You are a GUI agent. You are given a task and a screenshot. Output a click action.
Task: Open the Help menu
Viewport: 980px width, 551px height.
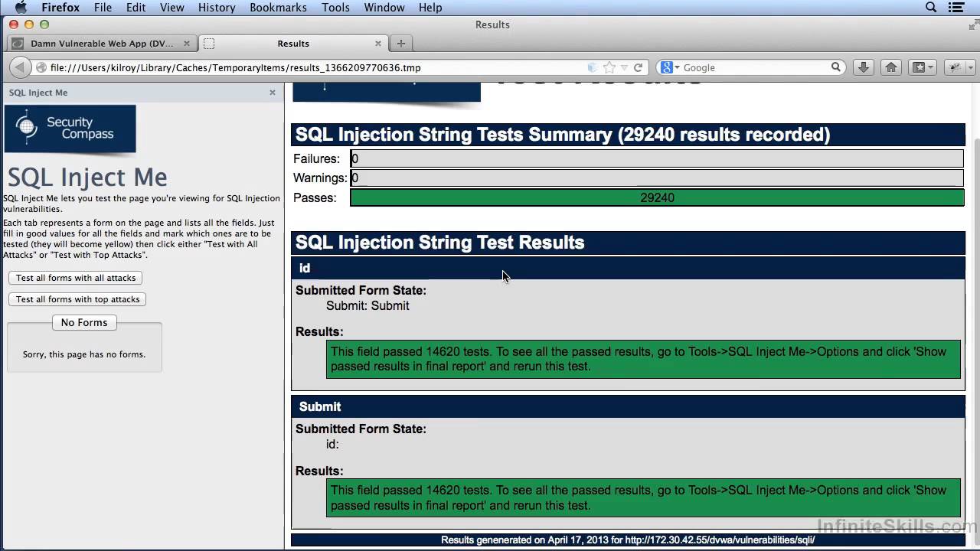pos(430,8)
